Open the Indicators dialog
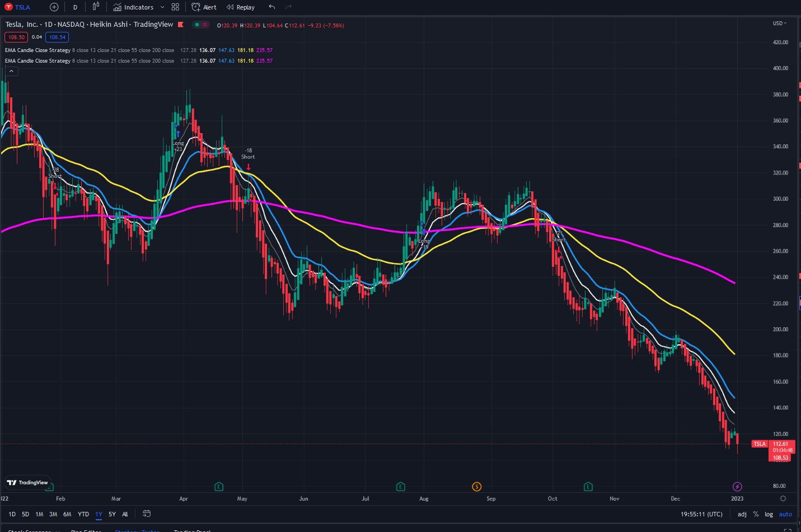801x532 pixels. [133, 7]
